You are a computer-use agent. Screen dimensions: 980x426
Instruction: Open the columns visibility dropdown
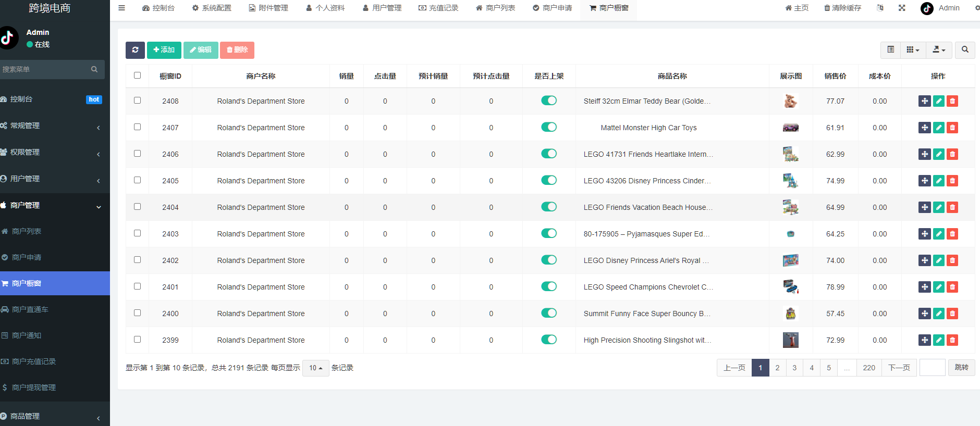pyautogui.click(x=913, y=49)
